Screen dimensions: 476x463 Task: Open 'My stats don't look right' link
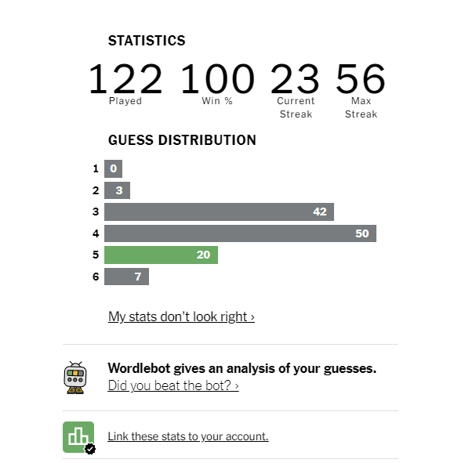click(x=181, y=317)
